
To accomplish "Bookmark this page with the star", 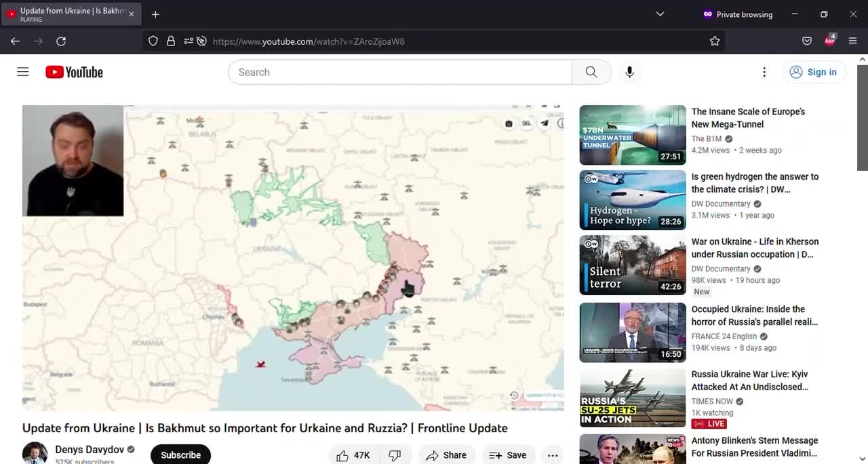I will [715, 41].
